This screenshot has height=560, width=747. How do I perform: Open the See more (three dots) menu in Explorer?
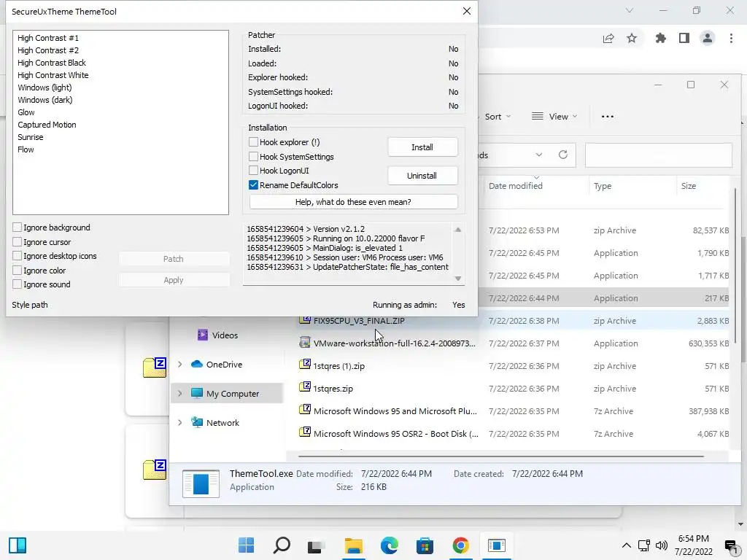(608, 117)
